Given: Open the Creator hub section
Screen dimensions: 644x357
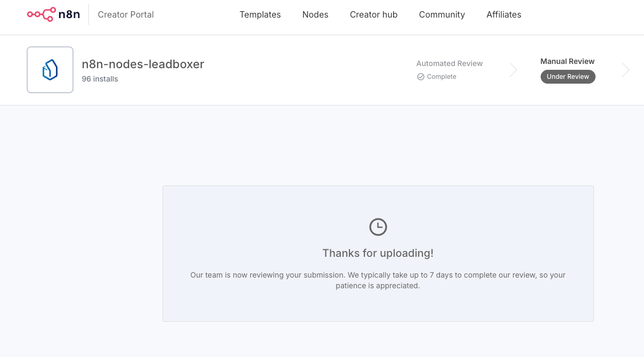Looking at the screenshot, I should (x=373, y=14).
